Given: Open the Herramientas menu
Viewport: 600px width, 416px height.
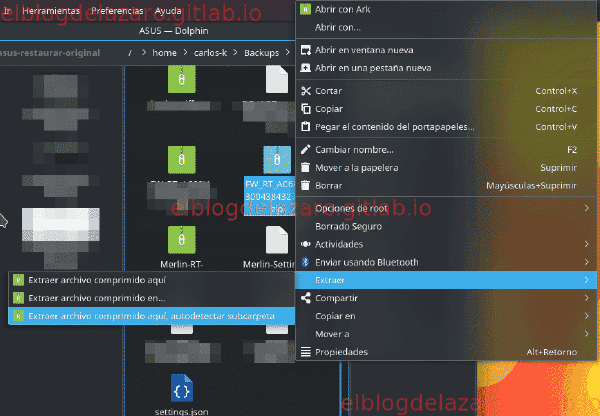Looking at the screenshot, I should click(x=51, y=11).
